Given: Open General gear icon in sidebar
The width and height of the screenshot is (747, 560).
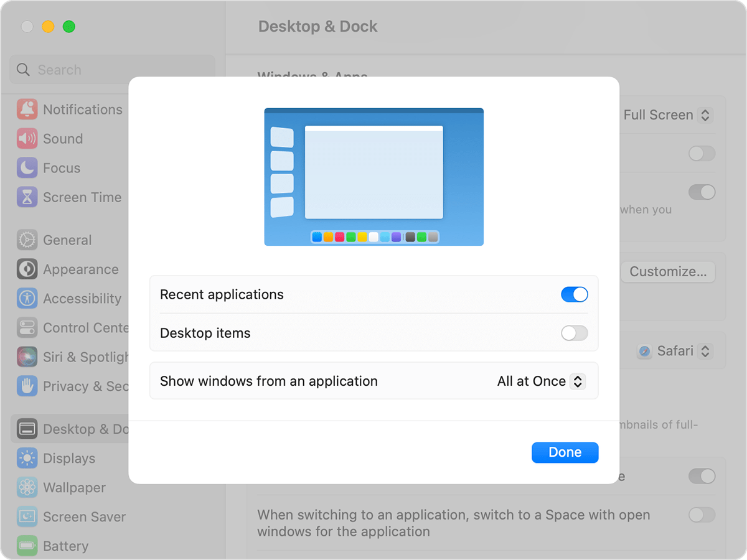Looking at the screenshot, I should [27, 240].
